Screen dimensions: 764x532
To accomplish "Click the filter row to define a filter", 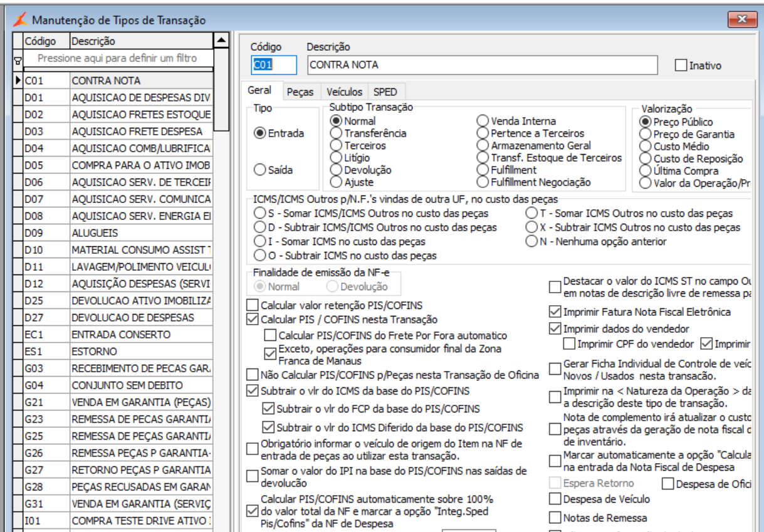I will [118, 58].
